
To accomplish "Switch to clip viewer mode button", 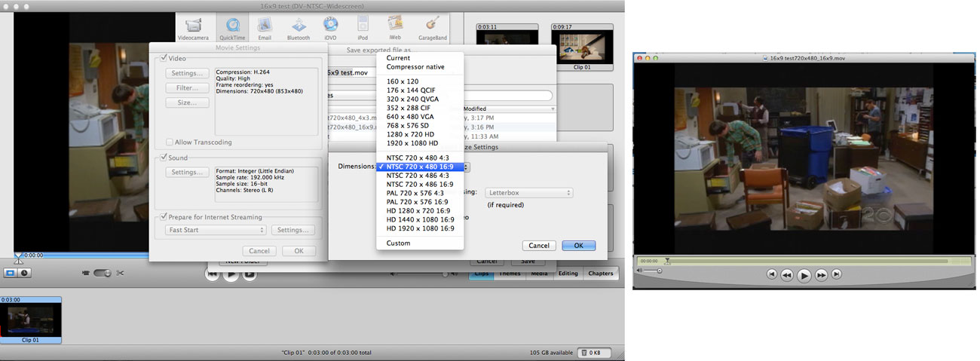I will click(x=11, y=273).
